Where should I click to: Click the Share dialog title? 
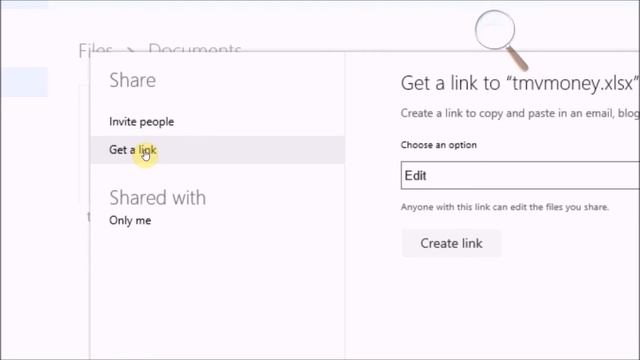(132, 80)
